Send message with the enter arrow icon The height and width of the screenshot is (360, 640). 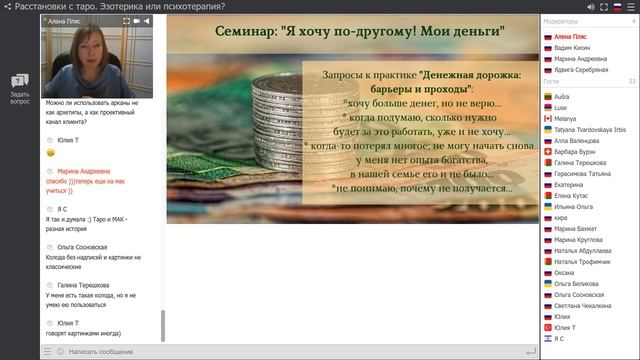pos(531,351)
